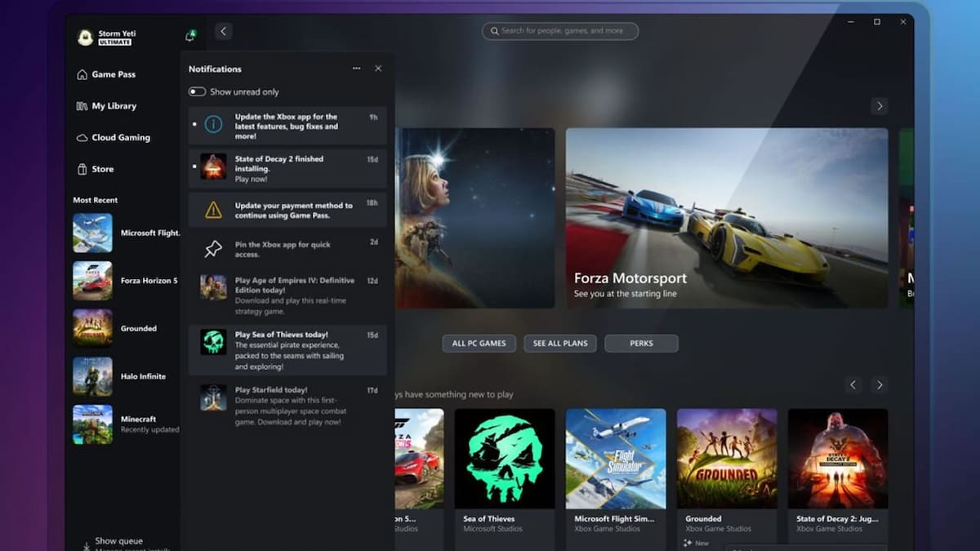This screenshot has height=551, width=980.
Task: Open the Pin the Xbox app notification
Action: 287,249
